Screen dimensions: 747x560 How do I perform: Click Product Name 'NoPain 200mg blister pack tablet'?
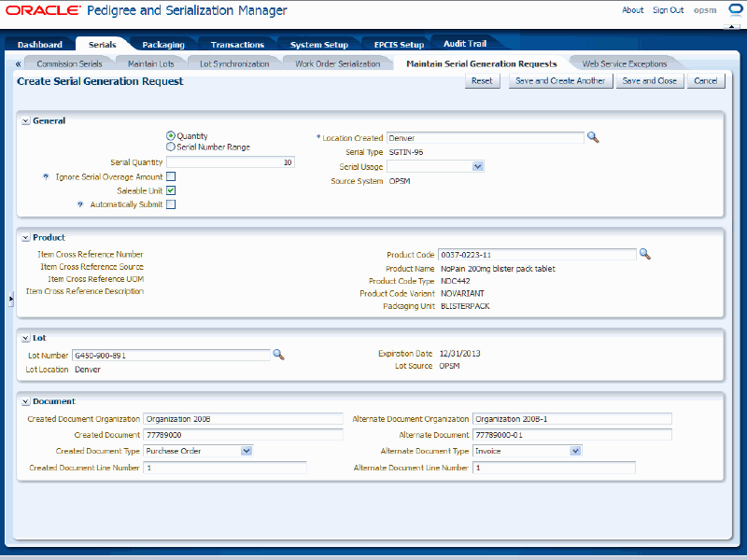[x=498, y=269]
